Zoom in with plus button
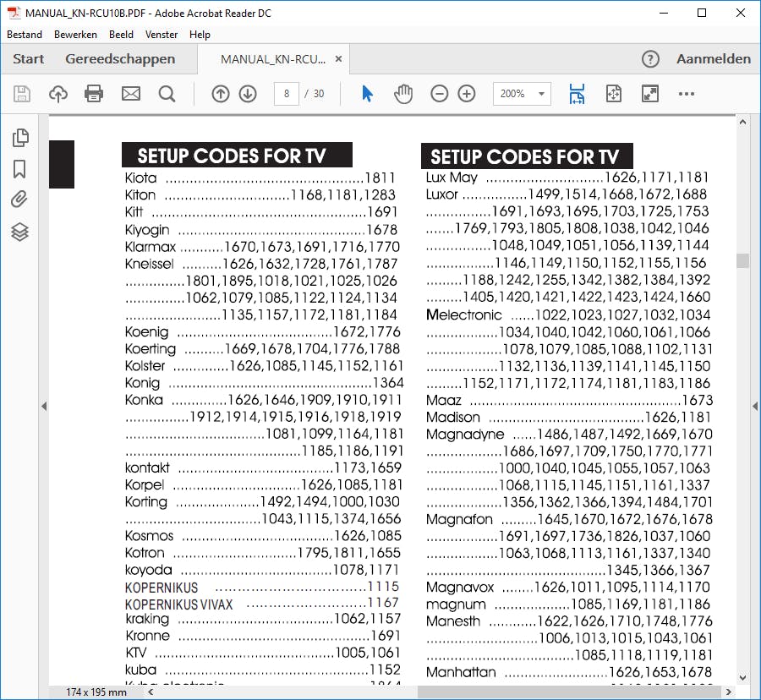The image size is (761, 700). (x=467, y=94)
